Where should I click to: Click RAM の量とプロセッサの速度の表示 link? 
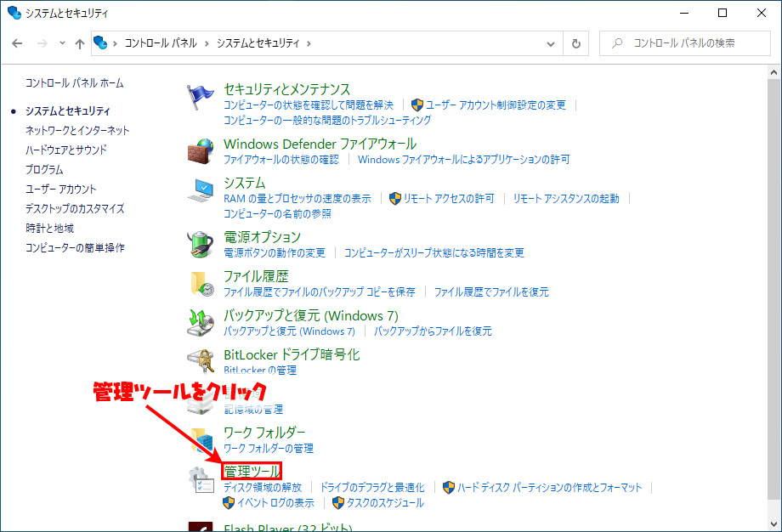(x=297, y=199)
